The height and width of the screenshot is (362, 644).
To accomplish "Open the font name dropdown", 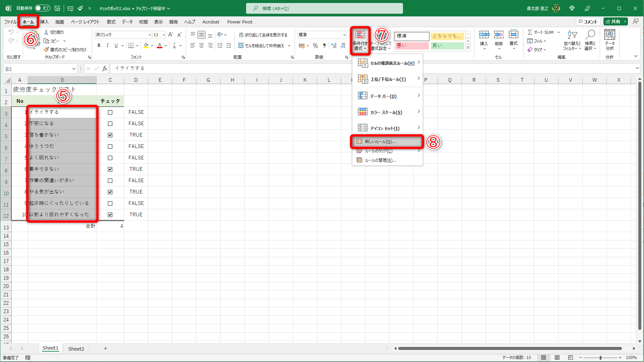I will tap(150, 35).
